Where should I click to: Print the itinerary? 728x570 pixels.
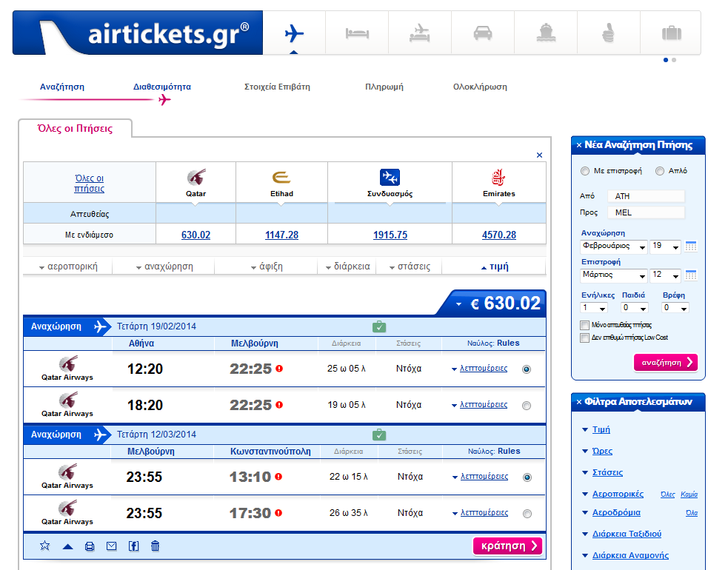pyautogui.click(x=90, y=546)
